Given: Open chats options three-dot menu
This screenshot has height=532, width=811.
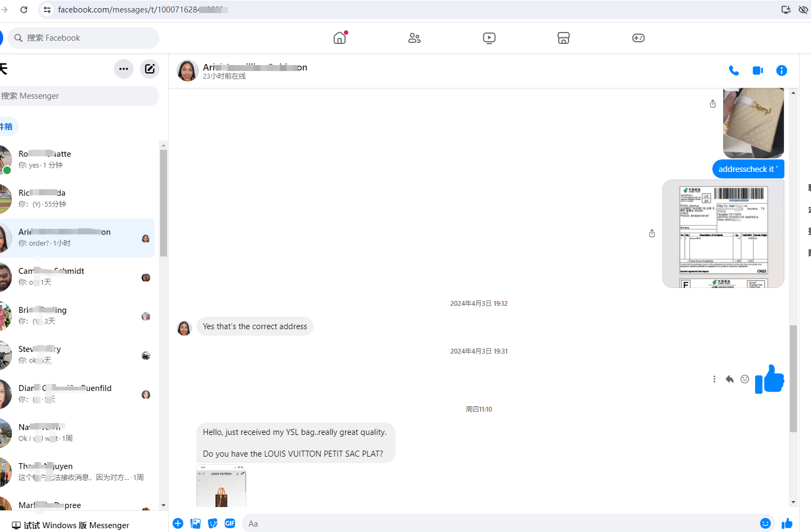Looking at the screenshot, I should click(124, 69).
